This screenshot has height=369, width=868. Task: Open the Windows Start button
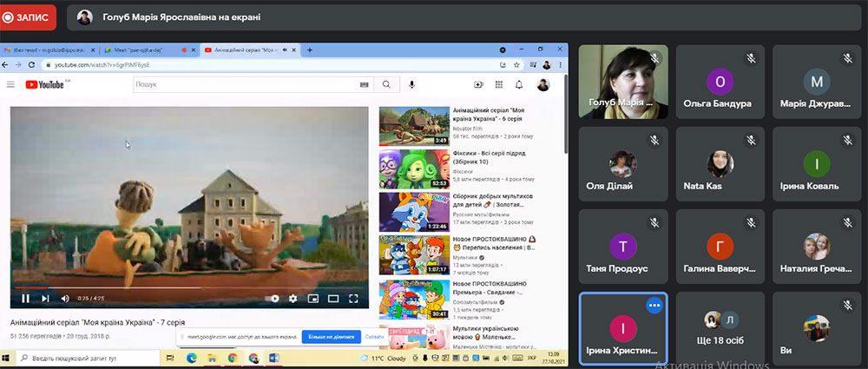pos(7,359)
